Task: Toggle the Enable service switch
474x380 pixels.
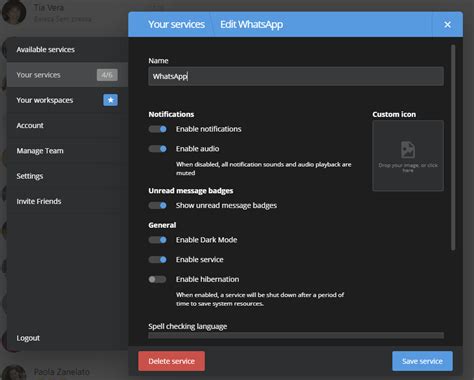Action: (x=158, y=259)
